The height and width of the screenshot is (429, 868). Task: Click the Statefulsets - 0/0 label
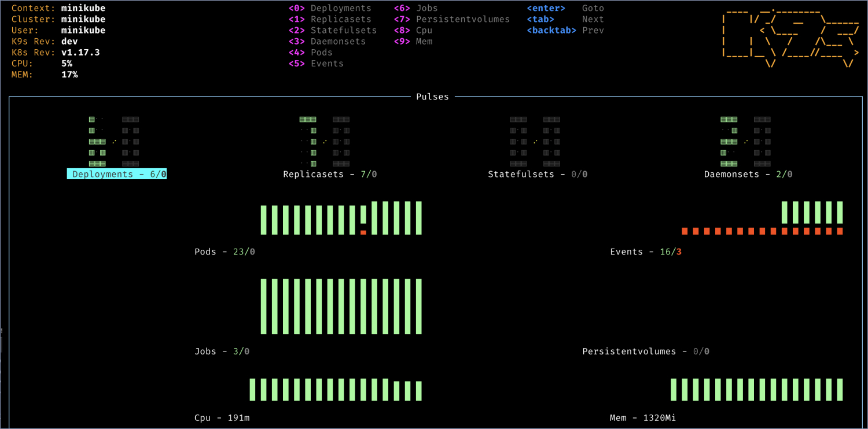(538, 174)
